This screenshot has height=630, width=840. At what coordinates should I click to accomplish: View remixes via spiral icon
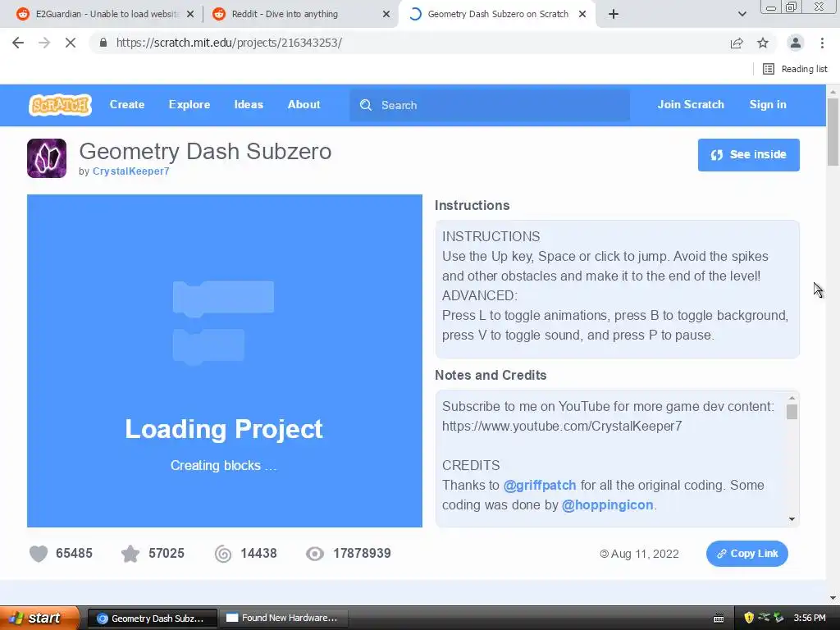point(223,554)
